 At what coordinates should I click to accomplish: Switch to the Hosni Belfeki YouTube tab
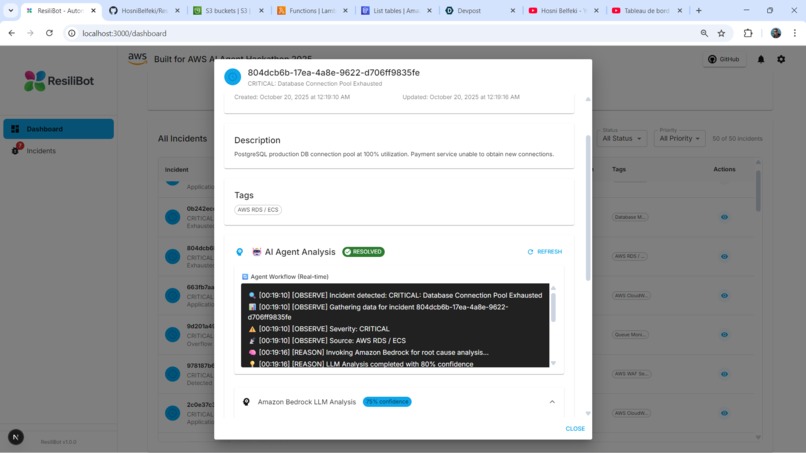(x=564, y=10)
